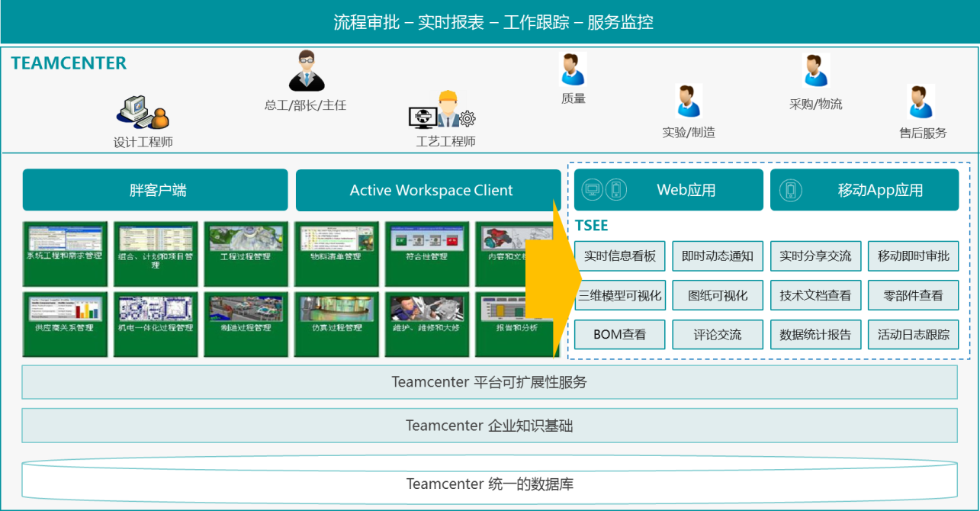
Task: Select the 实时分享交流 box
Action: 815,256
